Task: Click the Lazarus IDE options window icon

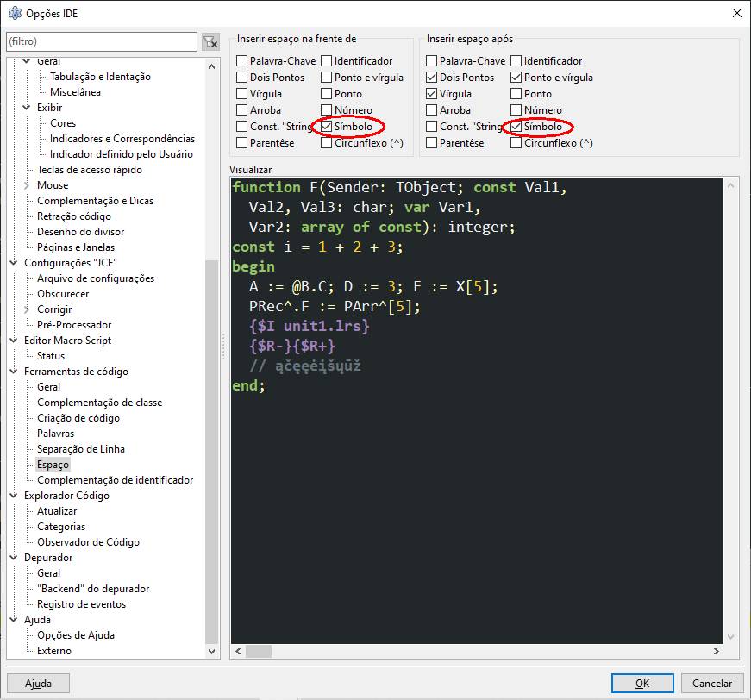Action: [x=15, y=14]
